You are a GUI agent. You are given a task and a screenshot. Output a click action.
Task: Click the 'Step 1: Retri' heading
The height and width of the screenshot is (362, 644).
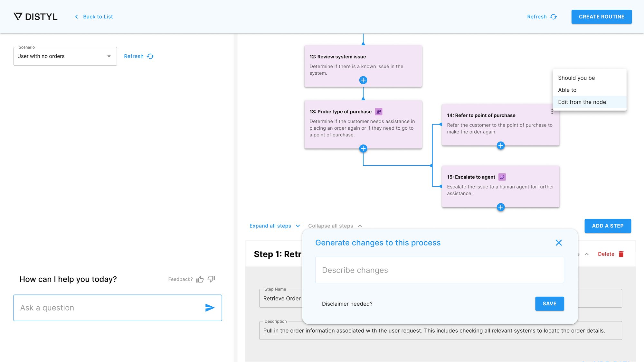(x=278, y=254)
